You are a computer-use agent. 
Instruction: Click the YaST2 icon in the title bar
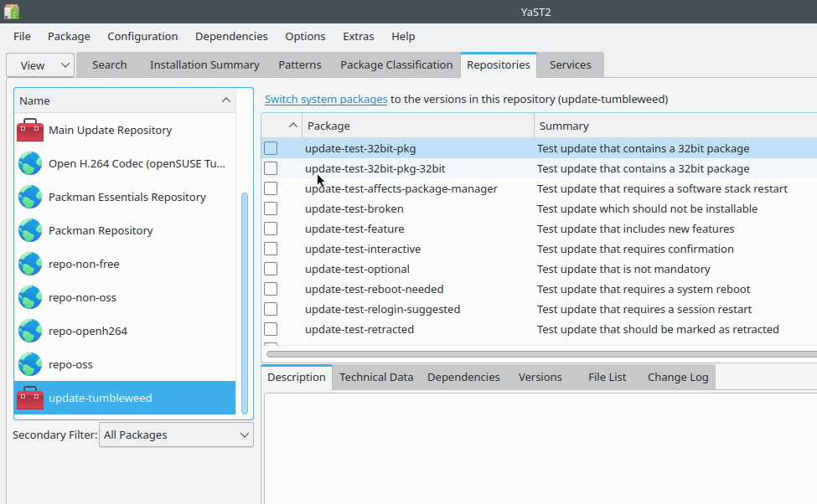12,12
